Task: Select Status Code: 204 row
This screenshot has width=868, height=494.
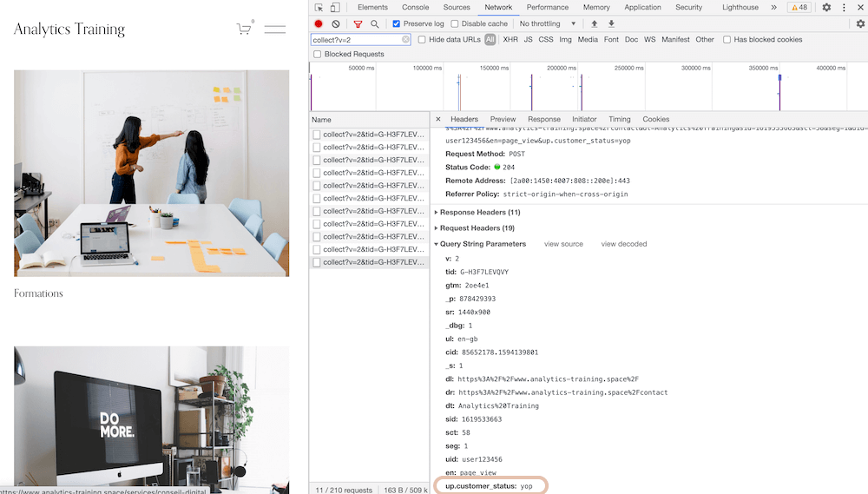Action: [x=480, y=168]
